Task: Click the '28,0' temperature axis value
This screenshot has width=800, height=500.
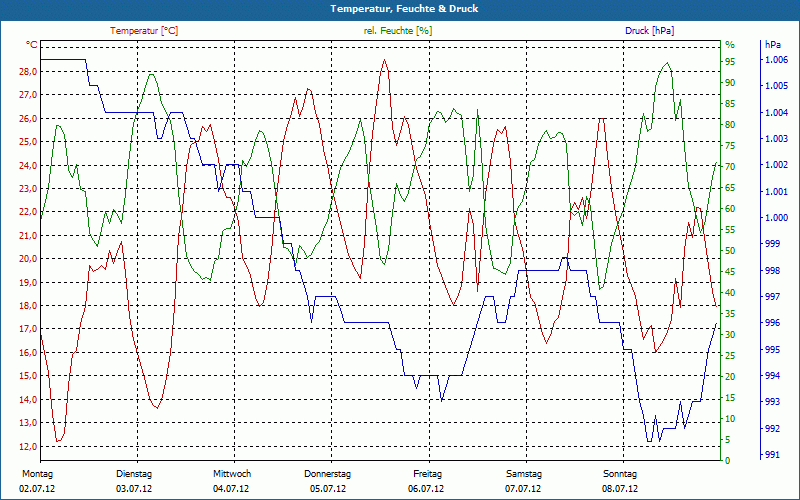Action: coord(28,71)
